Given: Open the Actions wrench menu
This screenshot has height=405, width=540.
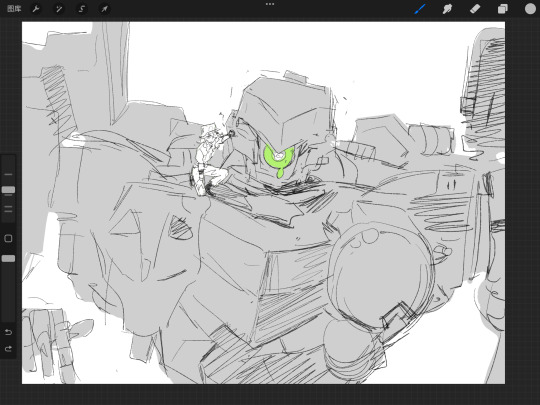Looking at the screenshot, I should [36, 9].
